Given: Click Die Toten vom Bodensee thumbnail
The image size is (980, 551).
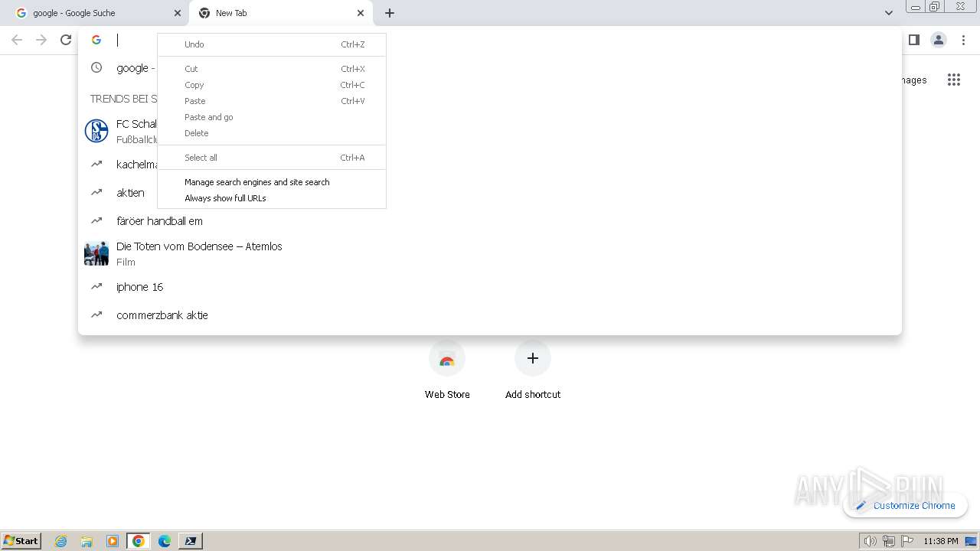Looking at the screenshot, I should tap(96, 253).
